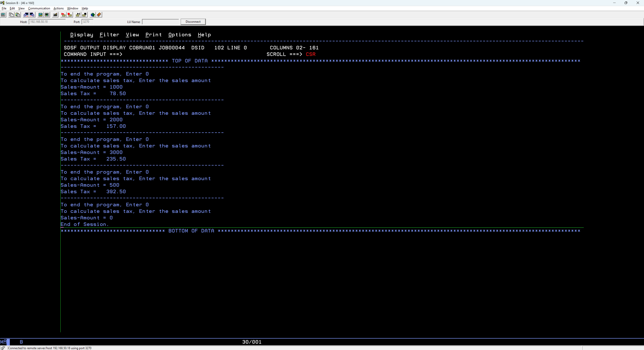Click the Send File to Host icon
This screenshot has width=644, height=350.
(x=26, y=15)
